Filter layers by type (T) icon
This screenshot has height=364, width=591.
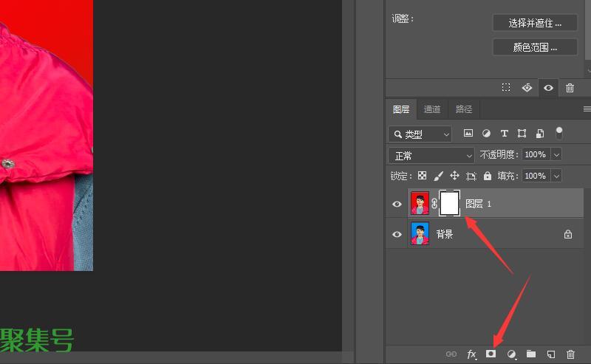(505, 134)
